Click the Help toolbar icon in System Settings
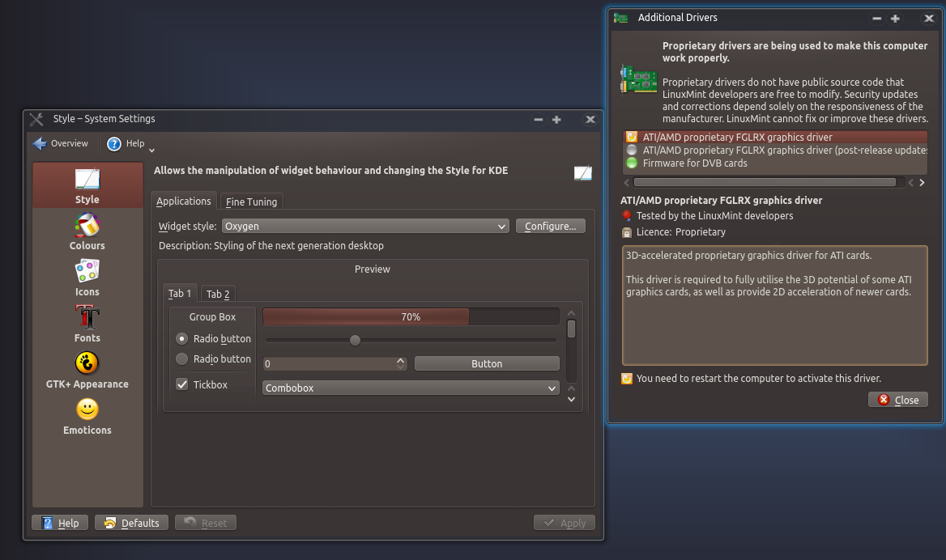This screenshot has width=946, height=560. pos(114,143)
